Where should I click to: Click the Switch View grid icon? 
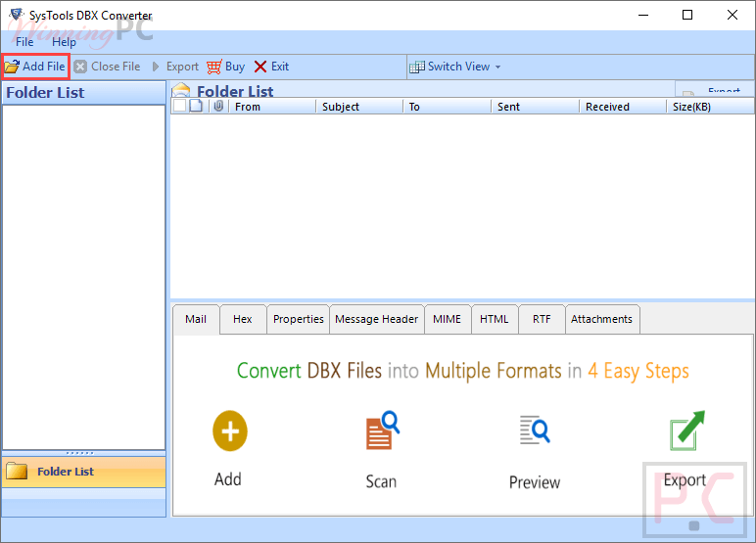416,67
